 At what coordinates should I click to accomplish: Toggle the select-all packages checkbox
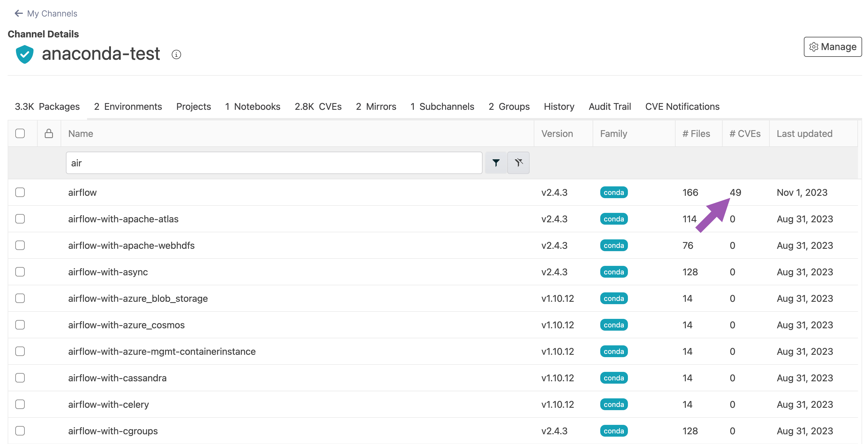(20, 133)
